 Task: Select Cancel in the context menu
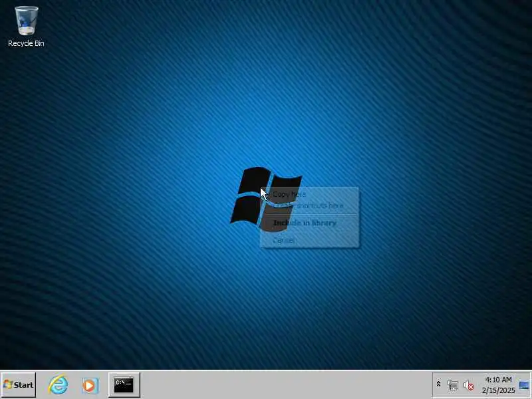tap(309, 240)
